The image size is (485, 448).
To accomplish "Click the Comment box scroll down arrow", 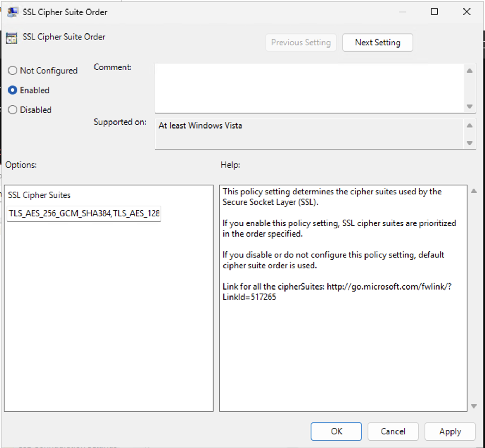I will [469, 106].
